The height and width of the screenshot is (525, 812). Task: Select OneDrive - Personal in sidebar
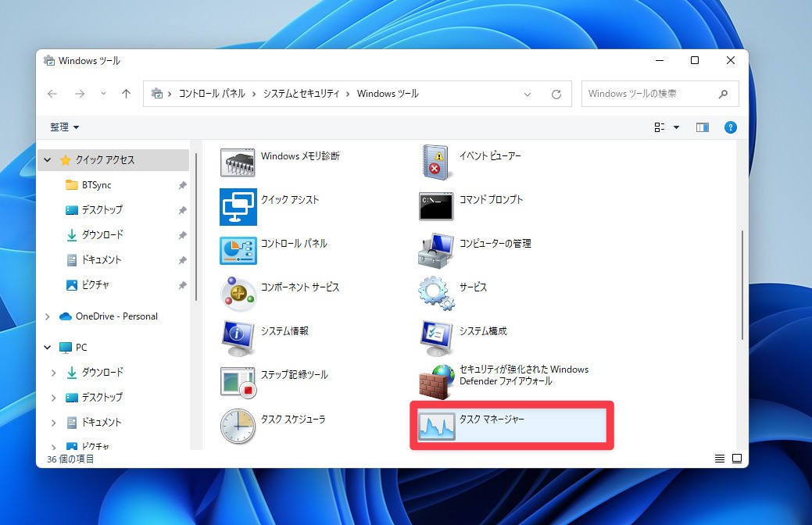point(116,316)
